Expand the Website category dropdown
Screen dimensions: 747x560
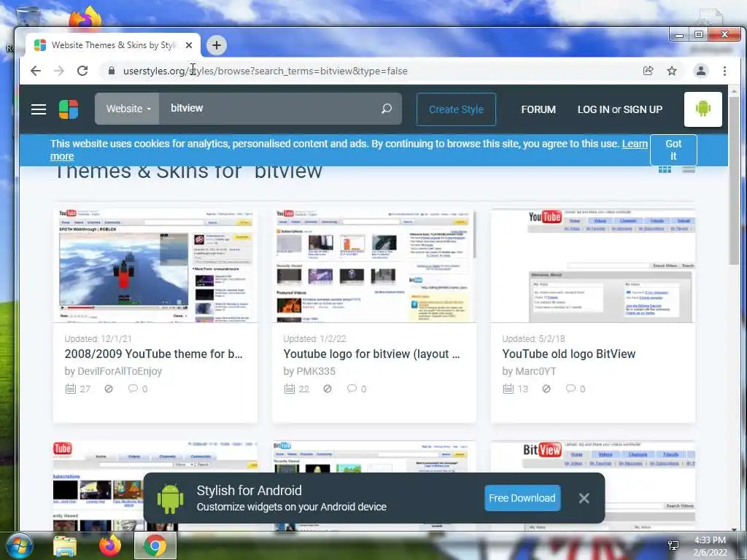tap(127, 109)
